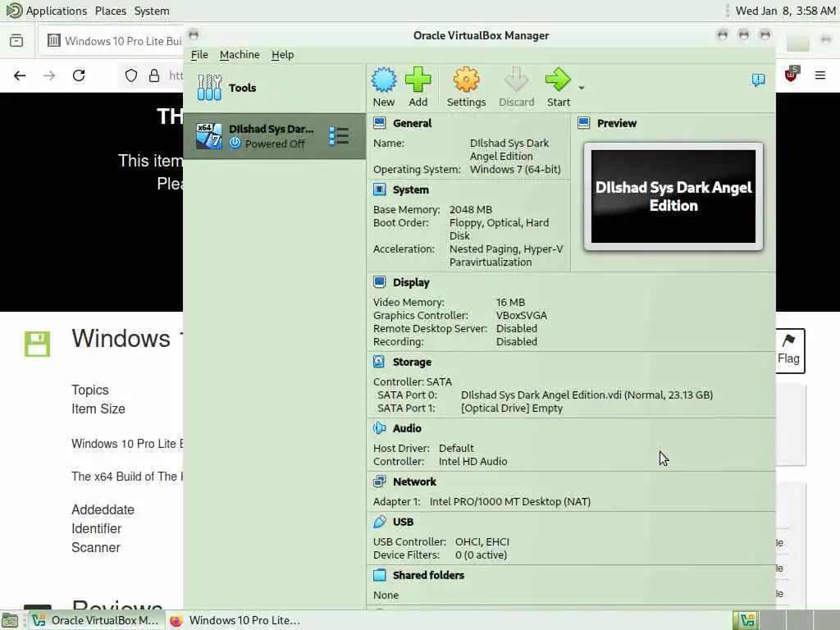Open the Start button dropdown arrow
This screenshot has height=630, width=840.
pos(582,88)
